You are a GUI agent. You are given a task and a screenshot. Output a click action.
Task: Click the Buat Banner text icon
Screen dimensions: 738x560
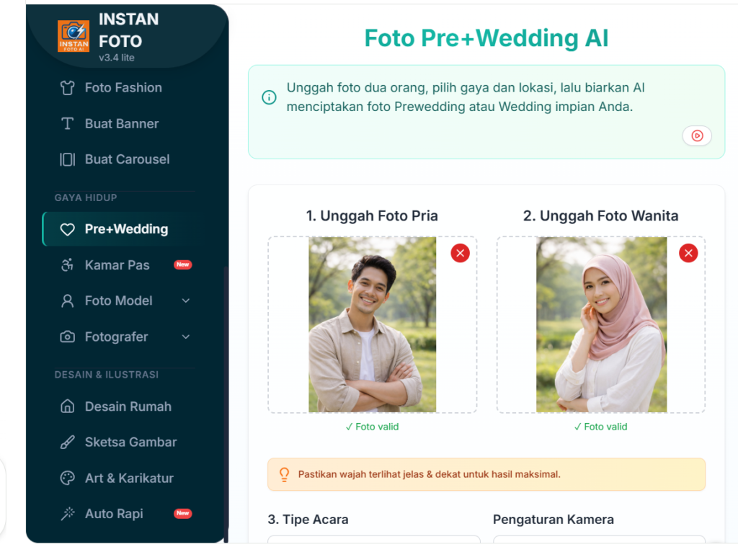coord(68,124)
